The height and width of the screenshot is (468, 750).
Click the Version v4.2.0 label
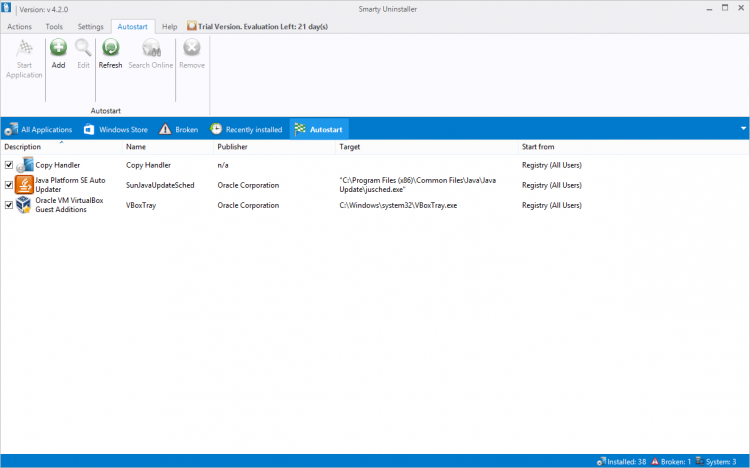(44, 10)
